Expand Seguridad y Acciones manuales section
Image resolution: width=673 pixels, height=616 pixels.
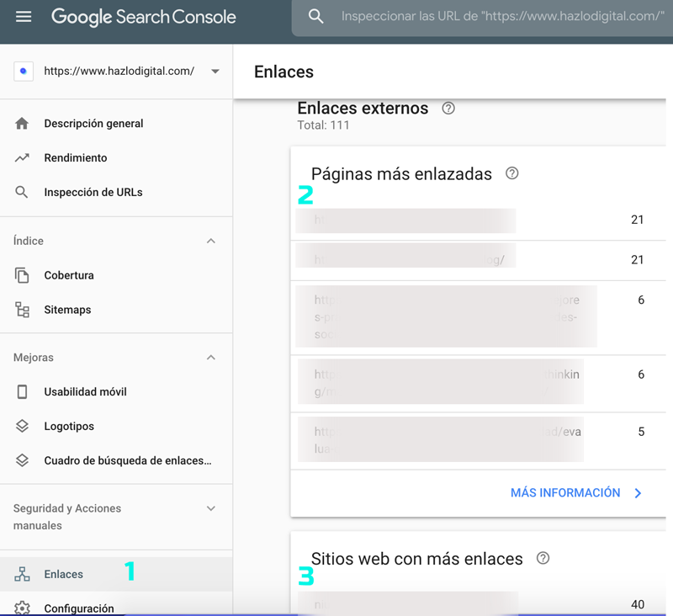click(x=211, y=508)
